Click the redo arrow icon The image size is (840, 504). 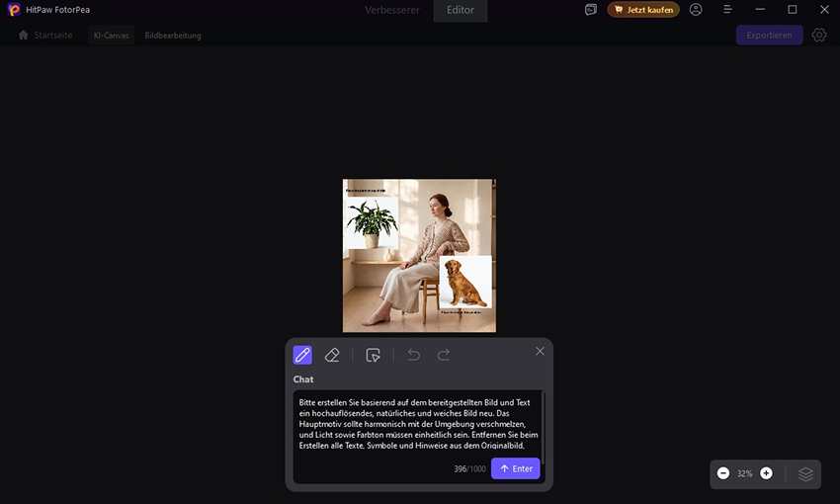(x=444, y=355)
